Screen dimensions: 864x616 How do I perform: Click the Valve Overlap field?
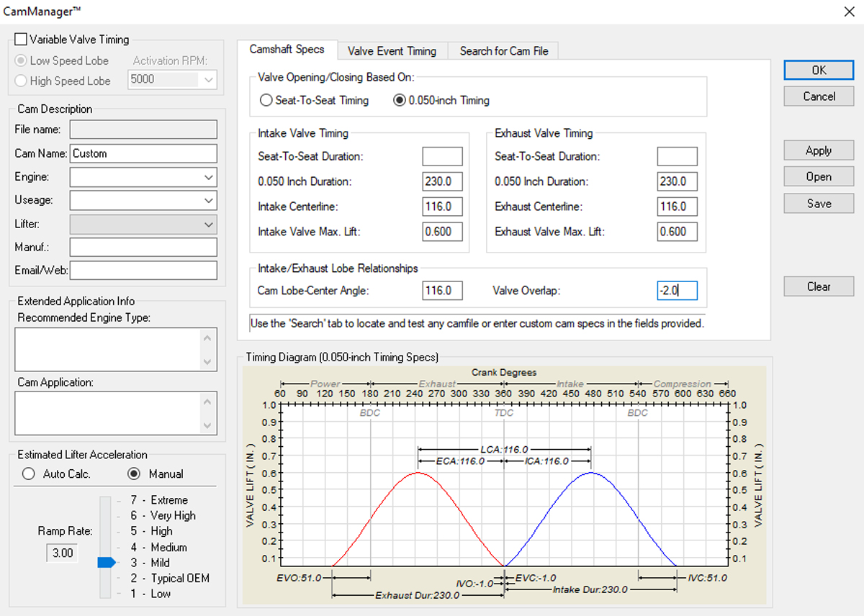tap(678, 291)
